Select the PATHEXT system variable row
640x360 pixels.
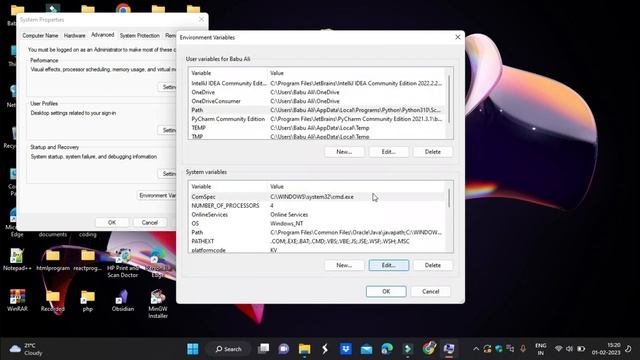tap(317, 242)
